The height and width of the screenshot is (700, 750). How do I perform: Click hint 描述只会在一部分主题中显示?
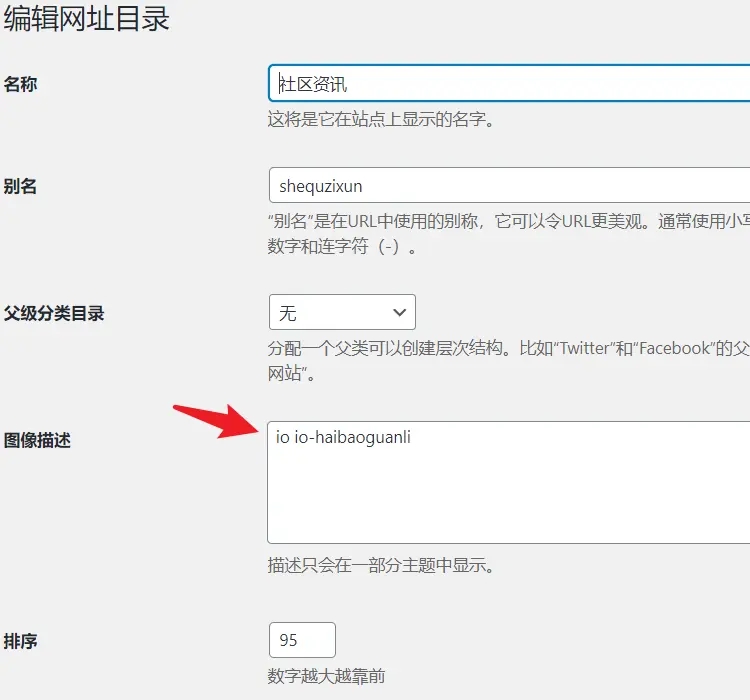click(x=381, y=566)
